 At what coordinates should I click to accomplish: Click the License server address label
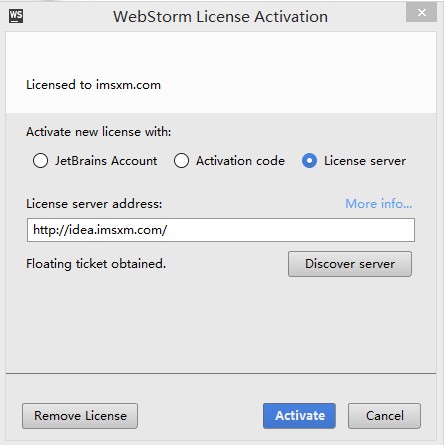click(94, 203)
